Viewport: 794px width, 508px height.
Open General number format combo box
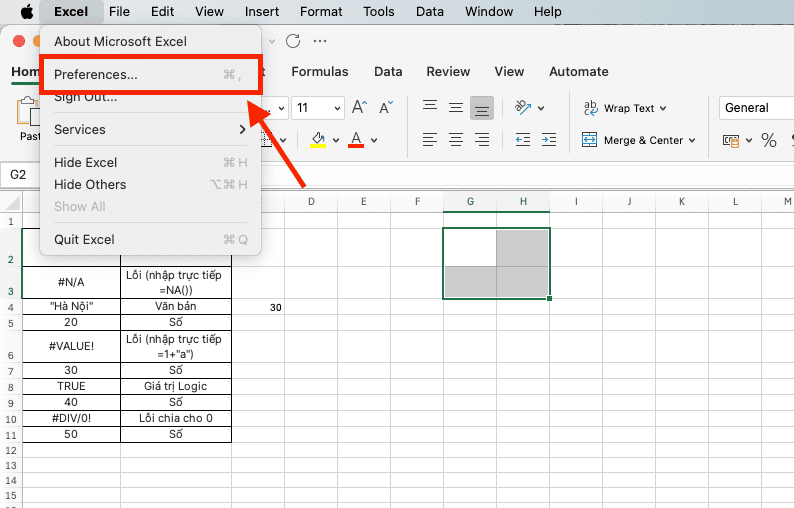coord(757,108)
